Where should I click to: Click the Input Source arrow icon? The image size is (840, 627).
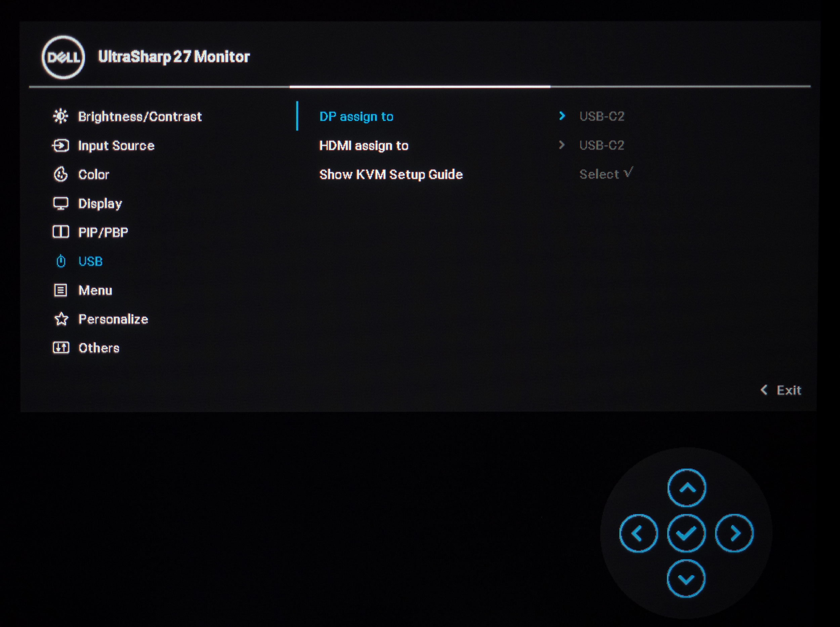(x=61, y=145)
